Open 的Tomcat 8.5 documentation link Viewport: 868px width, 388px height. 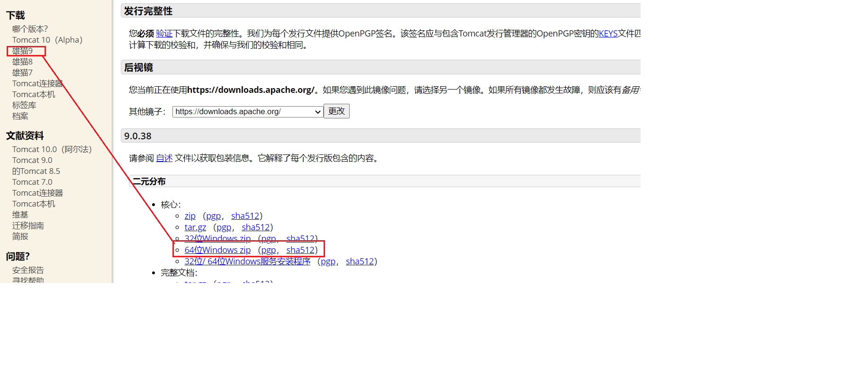(36, 171)
